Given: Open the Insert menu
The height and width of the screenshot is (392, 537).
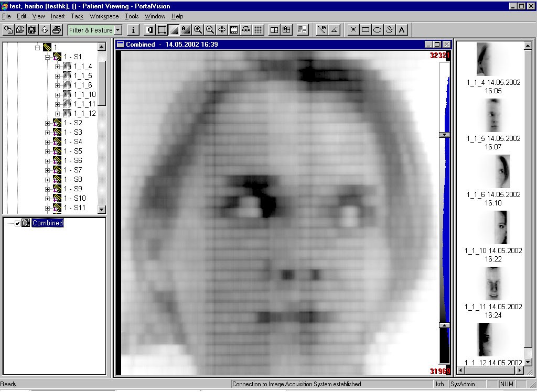Looking at the screenshot, I should click(58, 16).
